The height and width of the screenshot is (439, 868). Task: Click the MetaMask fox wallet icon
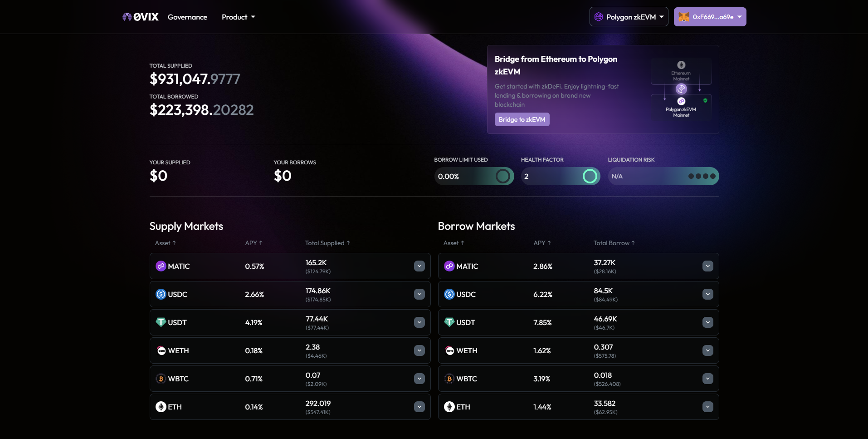tap(683, 17)
